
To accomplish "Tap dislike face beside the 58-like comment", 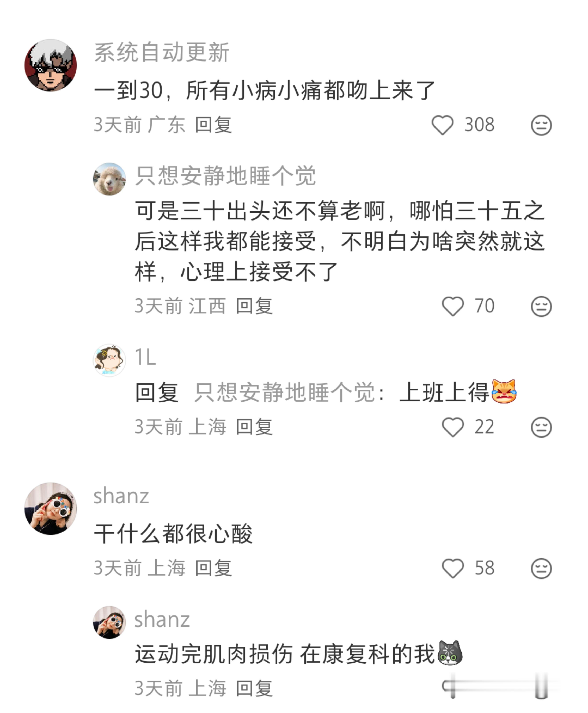I will point(541,568).
